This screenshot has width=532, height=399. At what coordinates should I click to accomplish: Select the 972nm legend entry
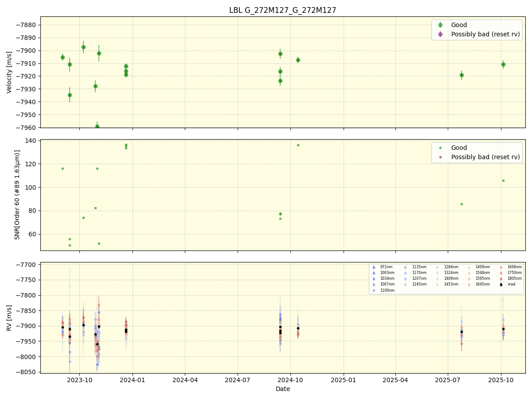386,267
